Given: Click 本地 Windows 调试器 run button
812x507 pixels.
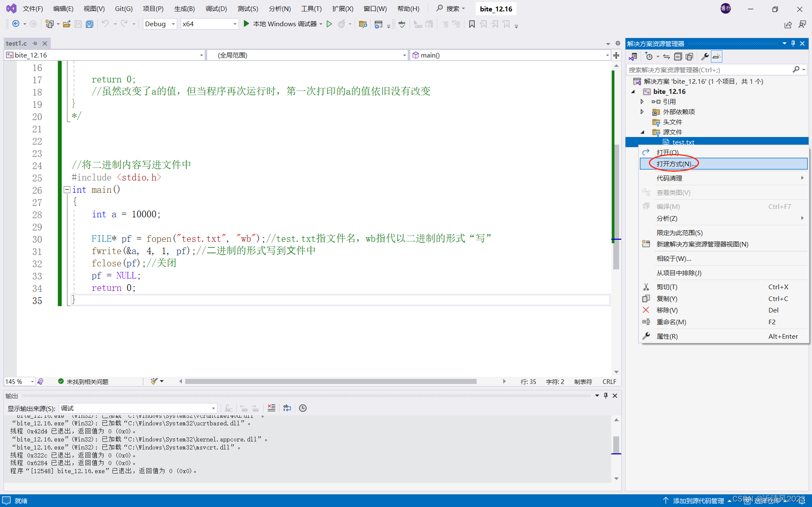Looking at the screenshot, I should click(x=281, y=24).
